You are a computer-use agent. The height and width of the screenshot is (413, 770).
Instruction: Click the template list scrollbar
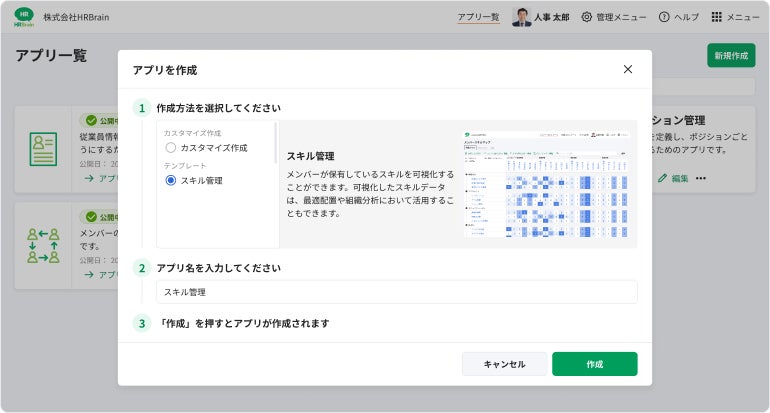(x=276, y=145)
